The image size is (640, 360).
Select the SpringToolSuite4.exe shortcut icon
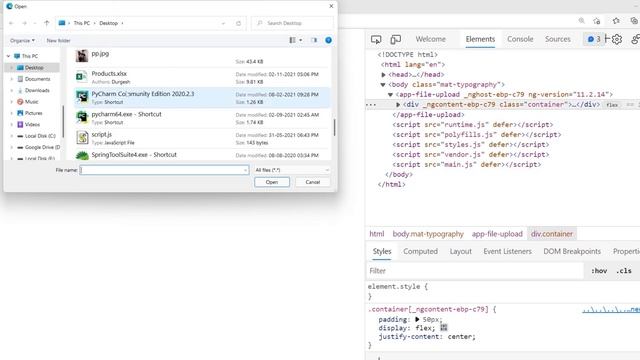click(x=82, y=155)
